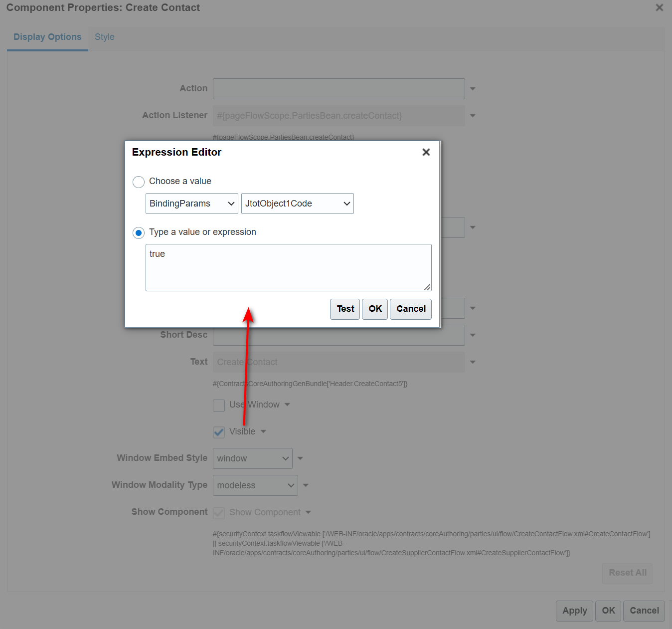Expand the Text field options arrow
Image resolution: width=672 pixels, height=629 pixels.
(473, 362)
